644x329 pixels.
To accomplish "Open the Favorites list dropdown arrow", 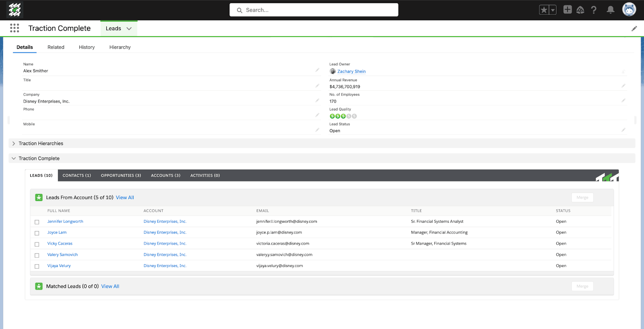I will click(x=553, y=10).
